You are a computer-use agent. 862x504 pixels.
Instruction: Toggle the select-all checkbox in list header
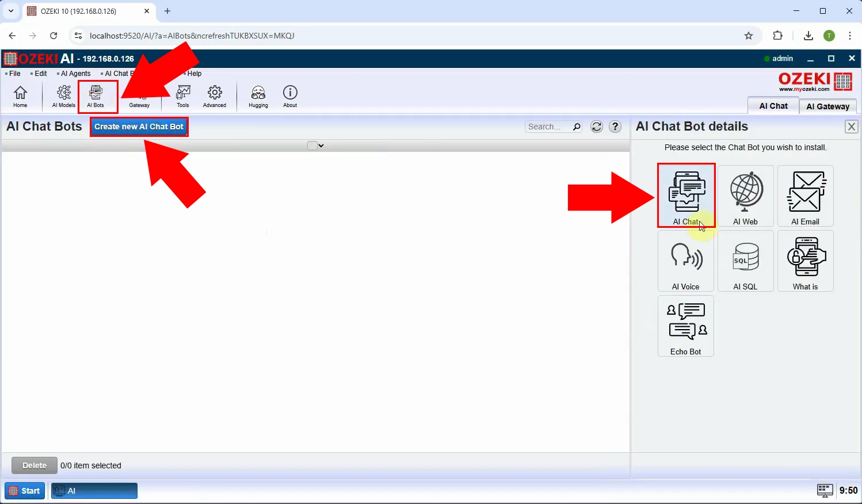[312, 146]
